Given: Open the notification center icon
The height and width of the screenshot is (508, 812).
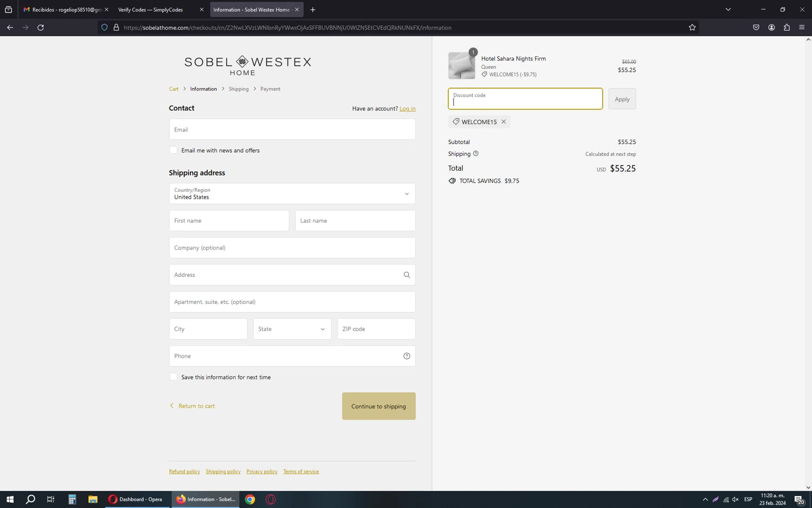Looking at the screenshot, I should pyautogui.click(x=799, y=499).
